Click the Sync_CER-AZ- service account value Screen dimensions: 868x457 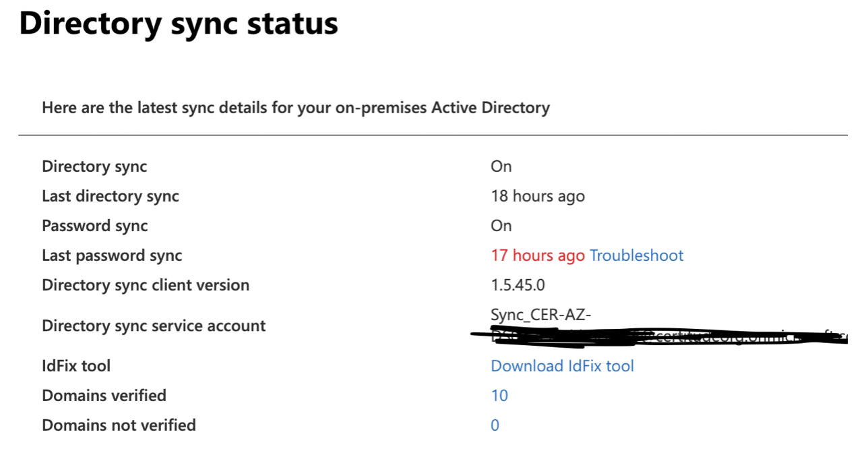(542, 315)
